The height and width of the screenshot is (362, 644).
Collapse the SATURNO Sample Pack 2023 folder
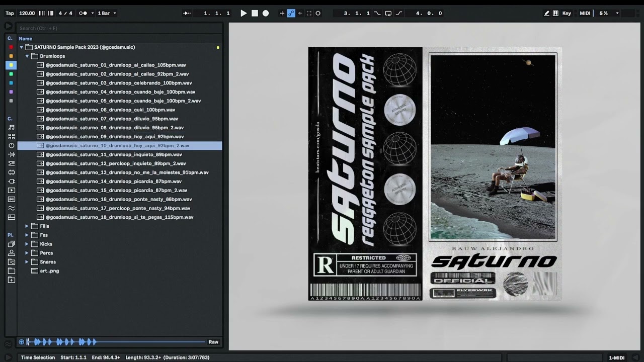22,47
